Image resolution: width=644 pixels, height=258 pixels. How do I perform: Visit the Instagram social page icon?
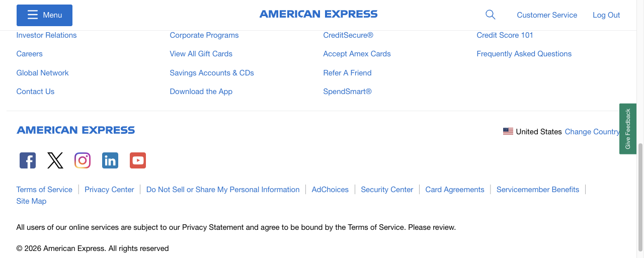(x=83, y=160)
